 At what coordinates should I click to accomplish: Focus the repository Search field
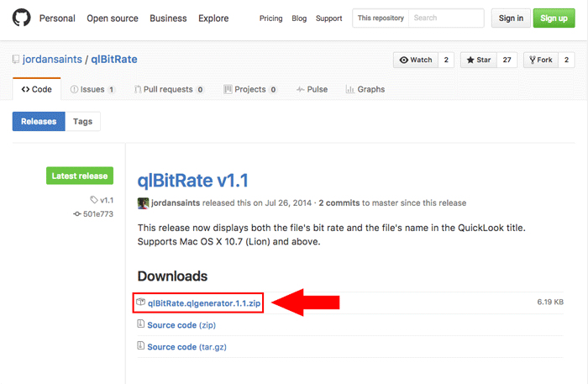pos(446,18)
